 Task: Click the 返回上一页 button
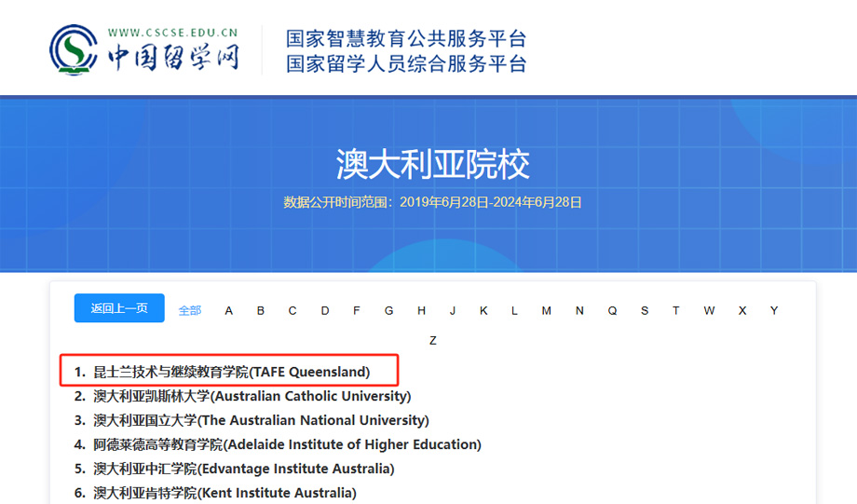click(119, 307)
